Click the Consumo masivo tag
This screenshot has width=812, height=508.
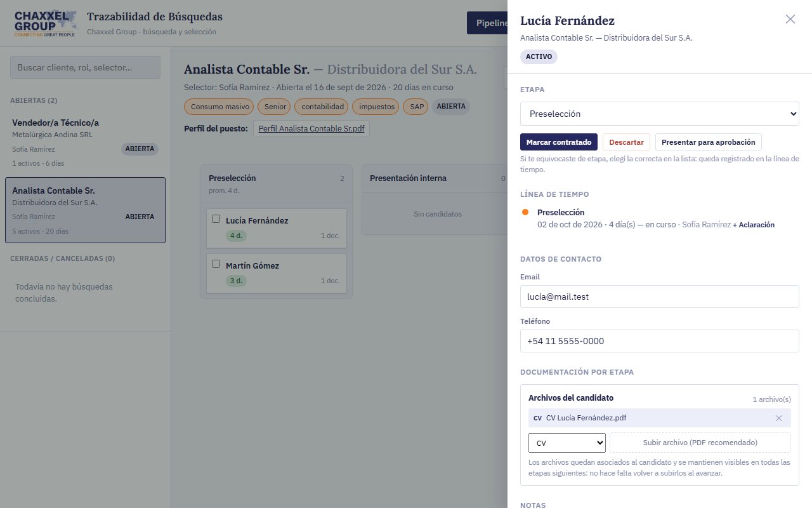click(x=219, y=107)
